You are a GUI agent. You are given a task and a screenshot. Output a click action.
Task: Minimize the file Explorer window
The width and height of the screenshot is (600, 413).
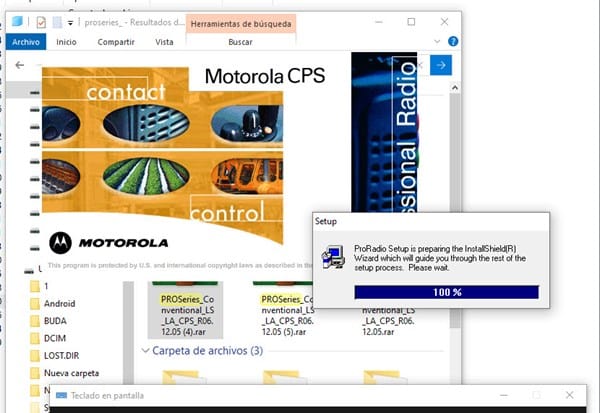pyautogui.click(x=378, y=22)
